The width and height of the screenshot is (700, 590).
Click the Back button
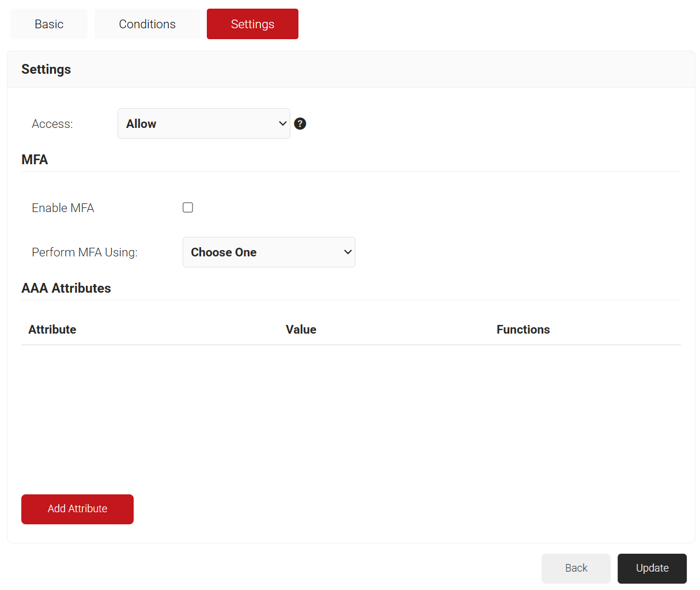tap(576, 568)
